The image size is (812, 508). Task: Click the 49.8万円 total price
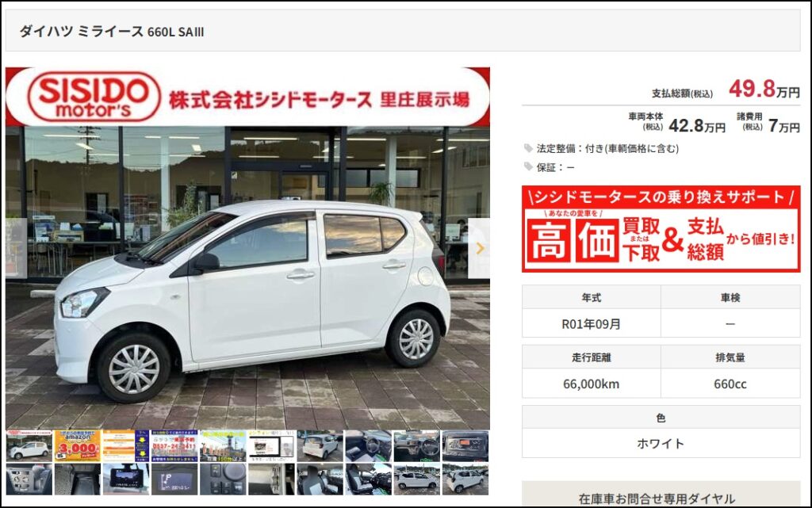point(764,89)
